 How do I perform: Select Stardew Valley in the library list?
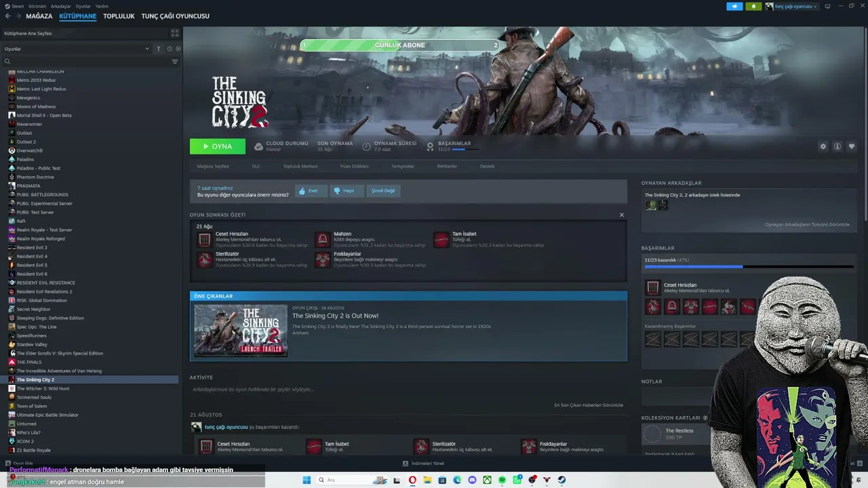(x=32, y=344)
